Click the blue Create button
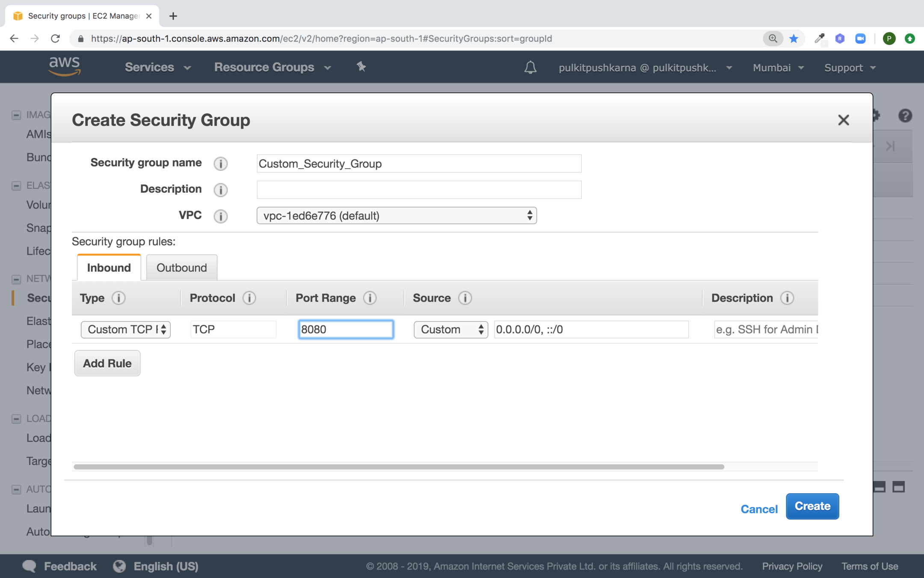924x578 pixels. [x=812, y=506]
